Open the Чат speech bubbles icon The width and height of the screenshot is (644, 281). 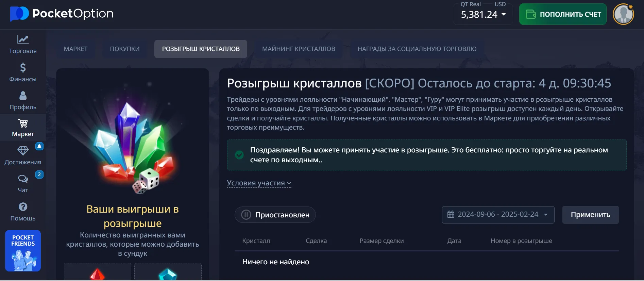[x=23, y=179]
